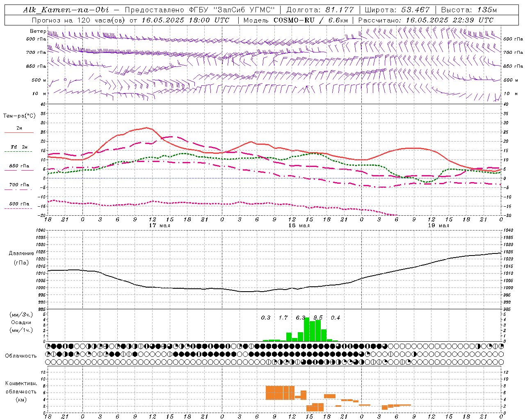
Task: Click the 10 м wind level label on the left
Action: pos(39,94)
